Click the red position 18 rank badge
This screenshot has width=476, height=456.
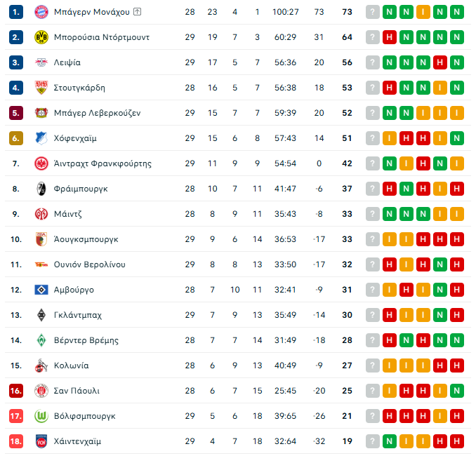tap(17, 441)
